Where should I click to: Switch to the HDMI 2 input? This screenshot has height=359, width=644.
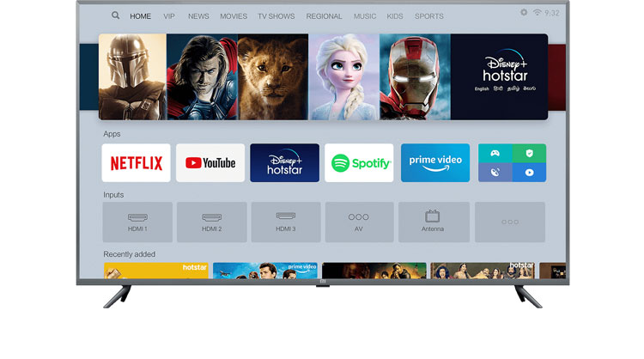click(212, 222)
